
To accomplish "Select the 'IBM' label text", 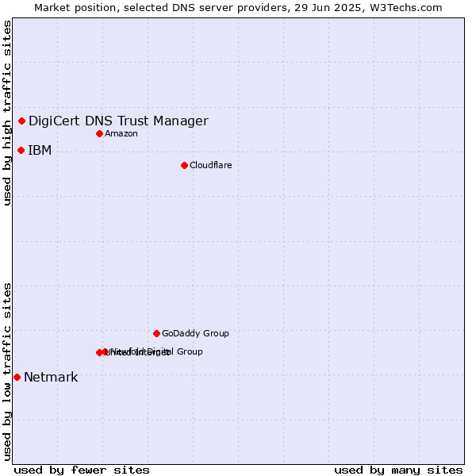I will click(x=40, y=150).
